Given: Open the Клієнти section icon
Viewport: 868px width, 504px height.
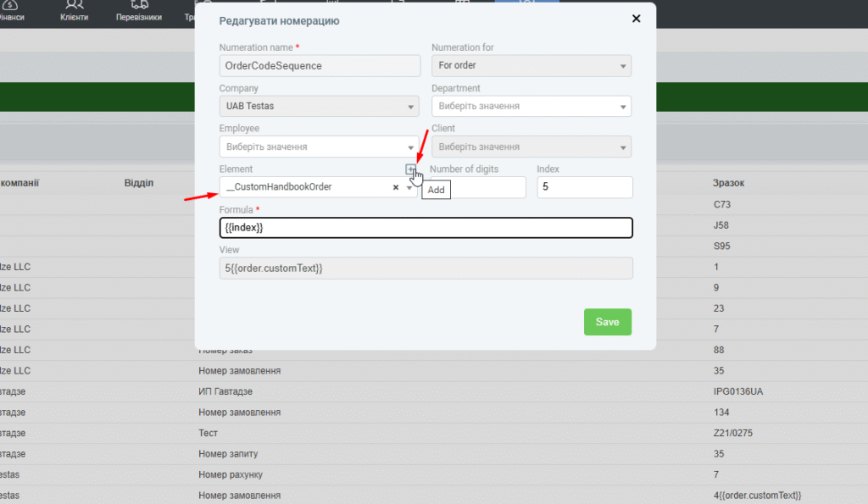Looking at the screenshot, I should (75, 5).
